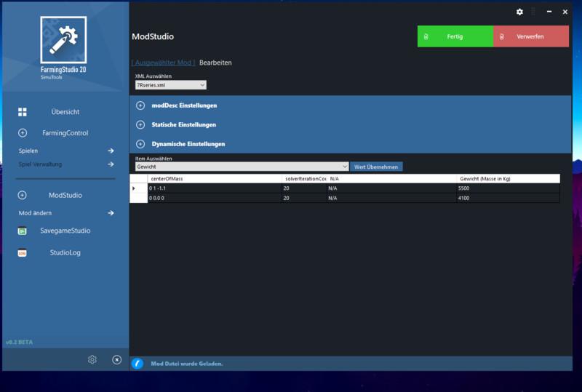Viewport: 582px width, 392px height.
Task: Click the red Verwerfen button
Action: (x=530, y=36)
